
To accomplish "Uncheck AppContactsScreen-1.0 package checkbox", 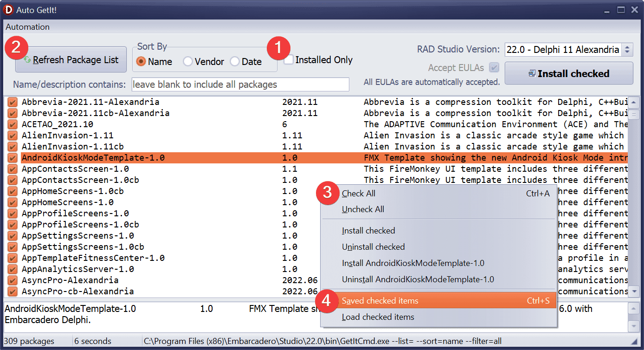I will pos(13,169).
